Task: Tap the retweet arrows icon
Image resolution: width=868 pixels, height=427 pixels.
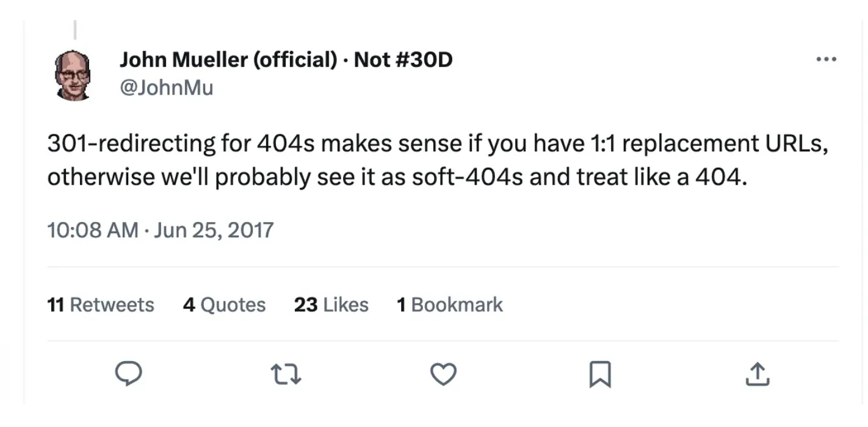Action: click(286, 374)
